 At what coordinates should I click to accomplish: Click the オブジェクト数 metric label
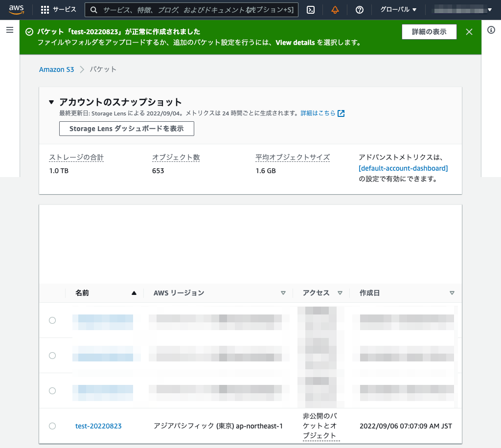click(x=176, y=157)
